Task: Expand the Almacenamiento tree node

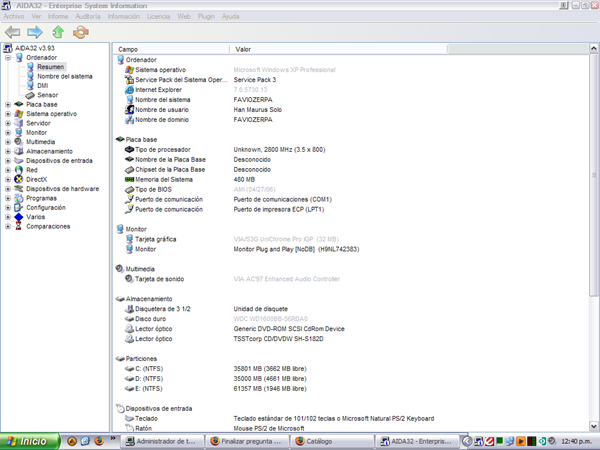Action: [x=8, y=151]
